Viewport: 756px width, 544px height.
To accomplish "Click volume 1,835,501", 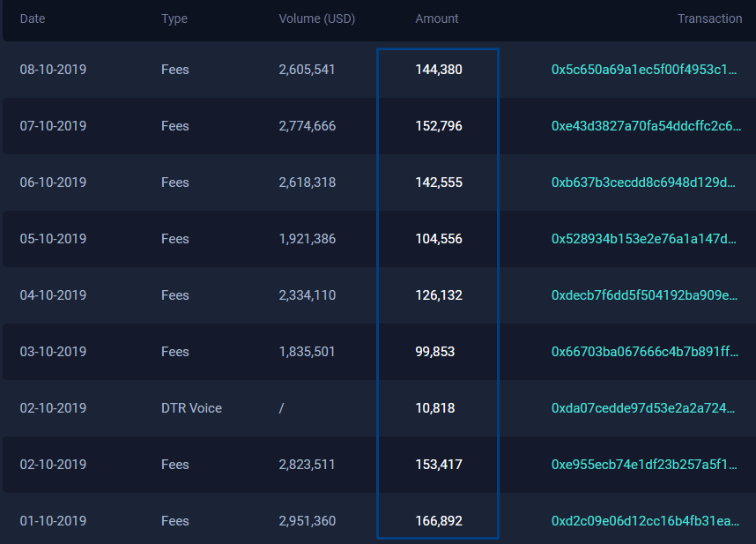I will coord(307,352).
